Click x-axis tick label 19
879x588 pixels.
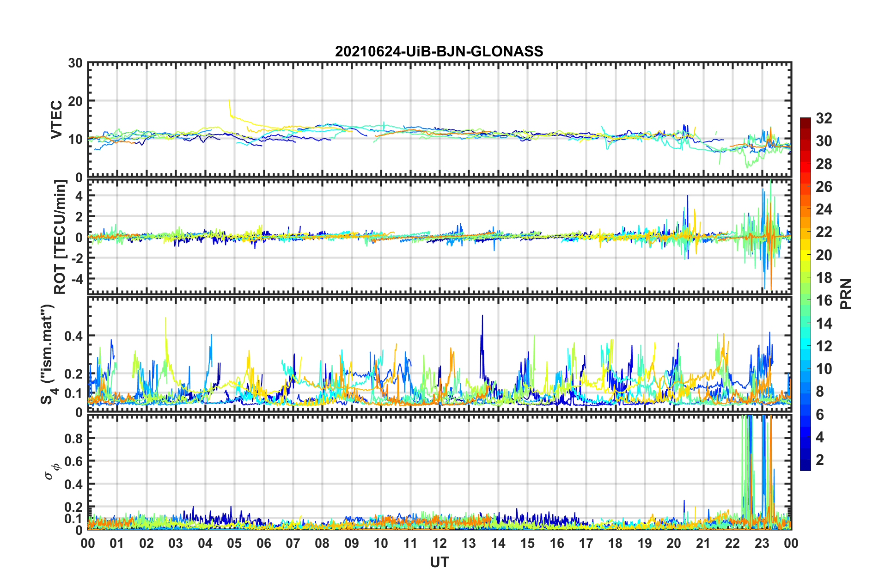(x=645, y=543)
